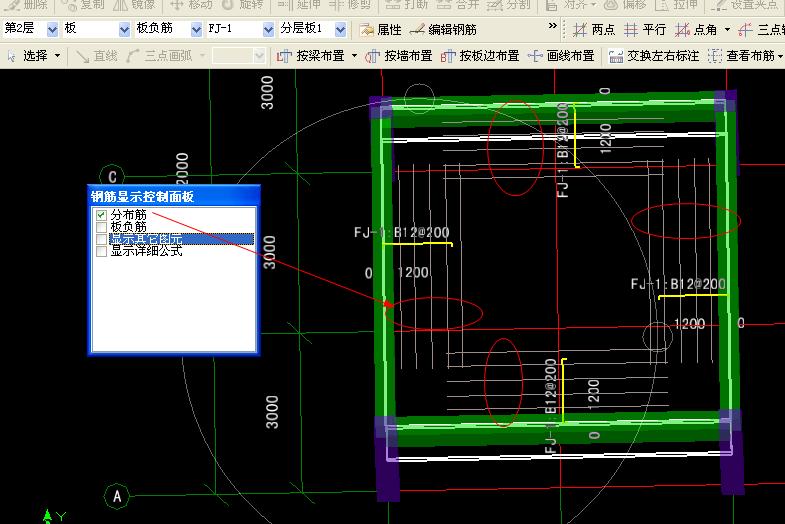Enable the 板负筋 checkbox
This screenshot has height=524, width=785.
coord(101,227)
